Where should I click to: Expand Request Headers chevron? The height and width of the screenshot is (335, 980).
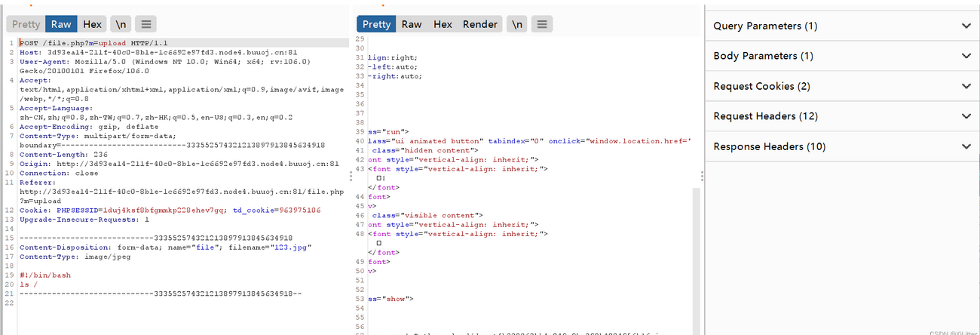pyautogui.click(x=966, y=116)
